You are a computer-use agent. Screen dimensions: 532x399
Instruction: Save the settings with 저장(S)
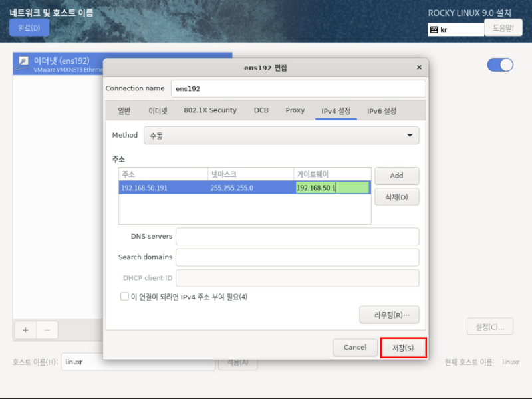coord(403,348)
